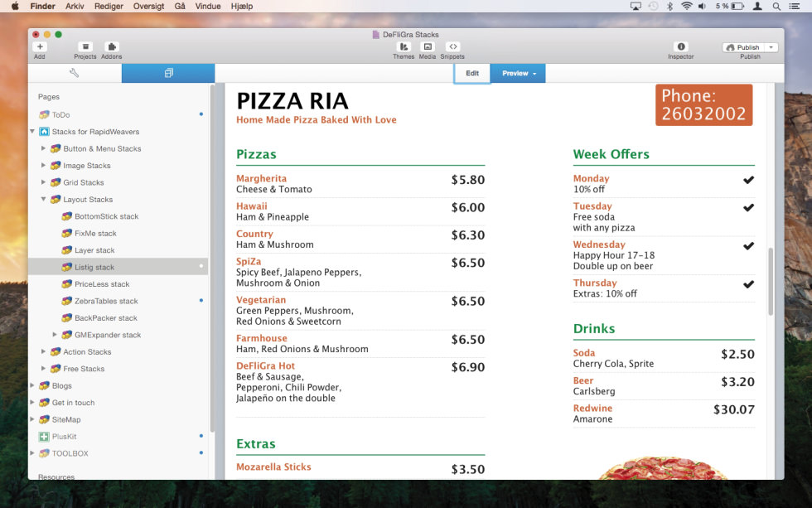This screenshot has height=508, width=812.
Task: Switch to Edit mode
Action: 472,73
